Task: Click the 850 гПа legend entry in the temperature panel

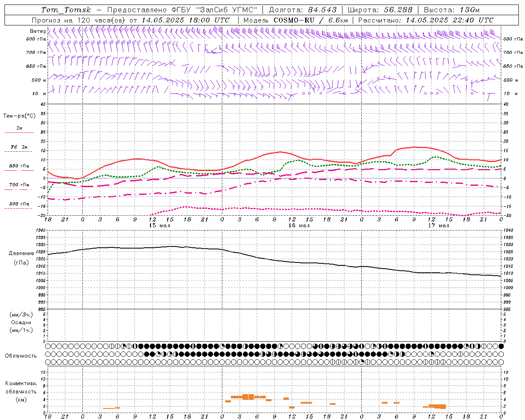Action: coord(19,166)
